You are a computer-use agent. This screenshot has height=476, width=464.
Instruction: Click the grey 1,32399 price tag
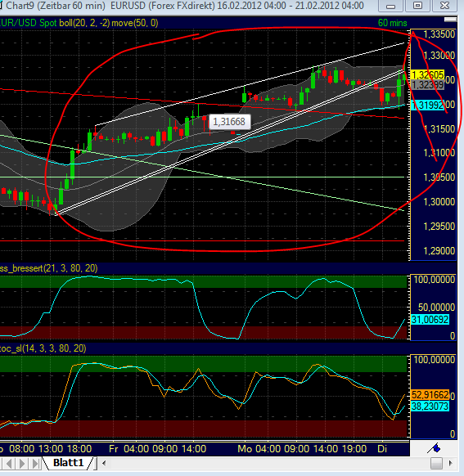pos(427,85)
